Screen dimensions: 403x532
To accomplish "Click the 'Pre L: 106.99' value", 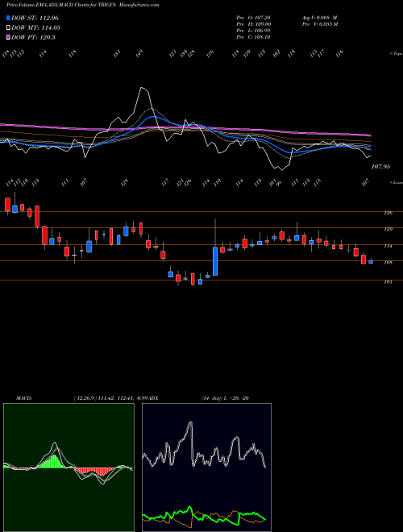I will (253, 31).
